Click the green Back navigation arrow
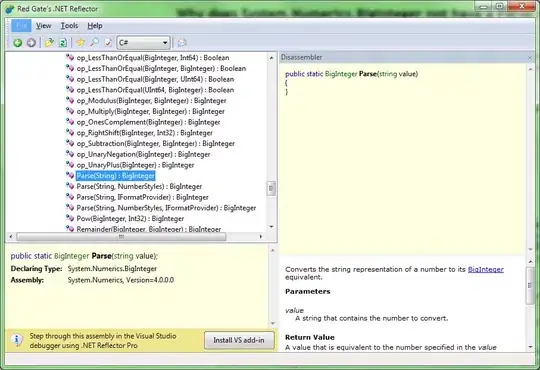 click(x=18, y=43)
